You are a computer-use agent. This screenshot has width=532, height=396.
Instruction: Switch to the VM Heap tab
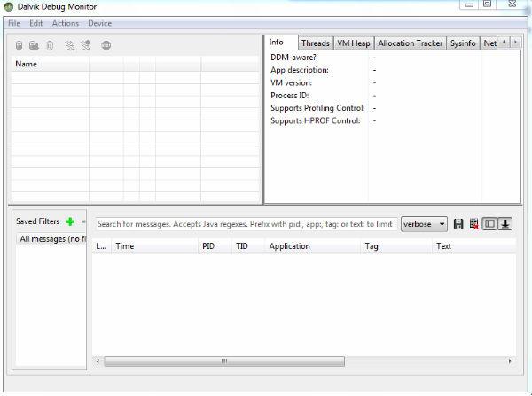(x=354, y=43)
